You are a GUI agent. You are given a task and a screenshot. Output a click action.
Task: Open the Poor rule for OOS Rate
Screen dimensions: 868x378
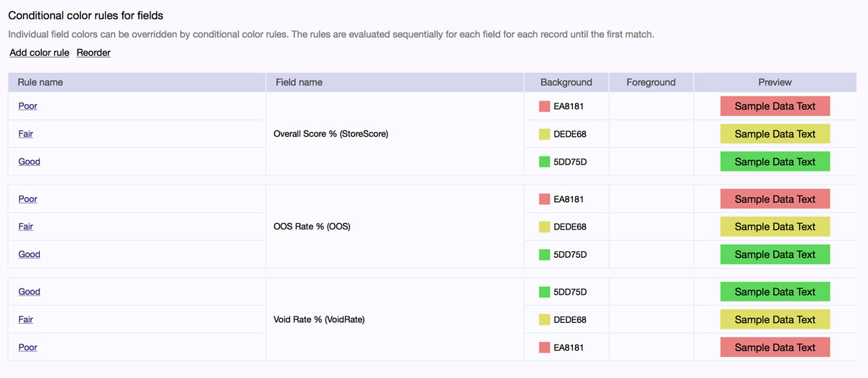[x=27, y=199]
